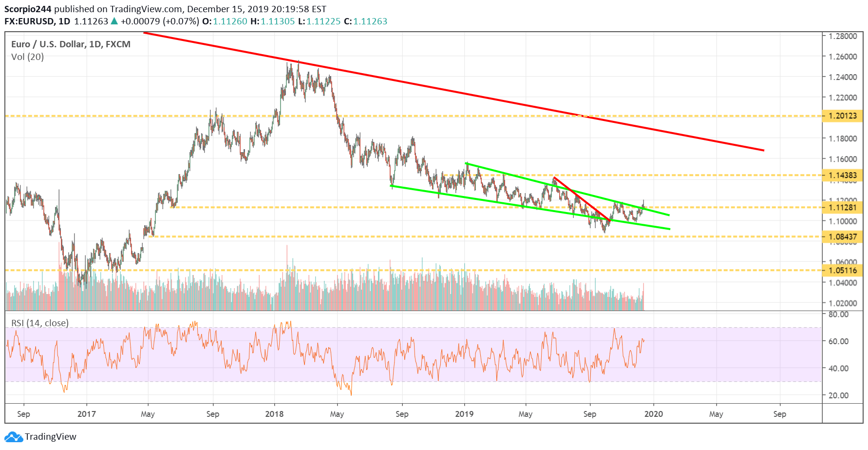
Task: Click the 1.14383 price level label
Action: (x=843, y=176)
